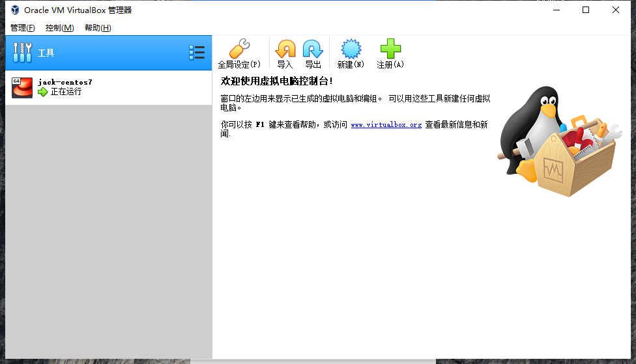Open Global Settings (全局设定) wrench icon

click(239, 49)
